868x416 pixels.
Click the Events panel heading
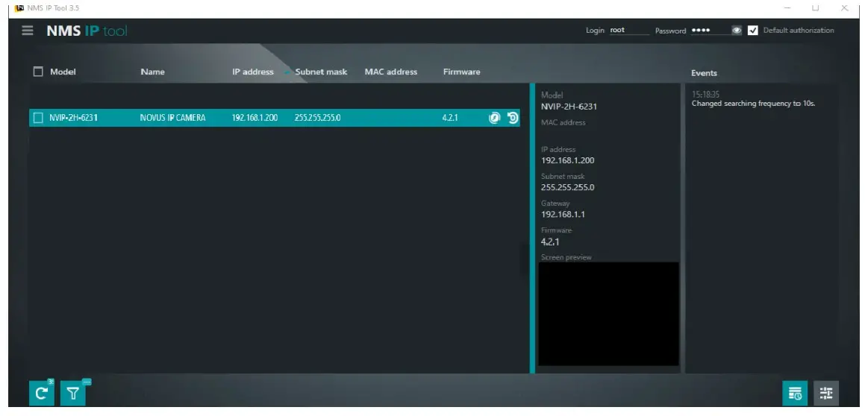[704, 73]
